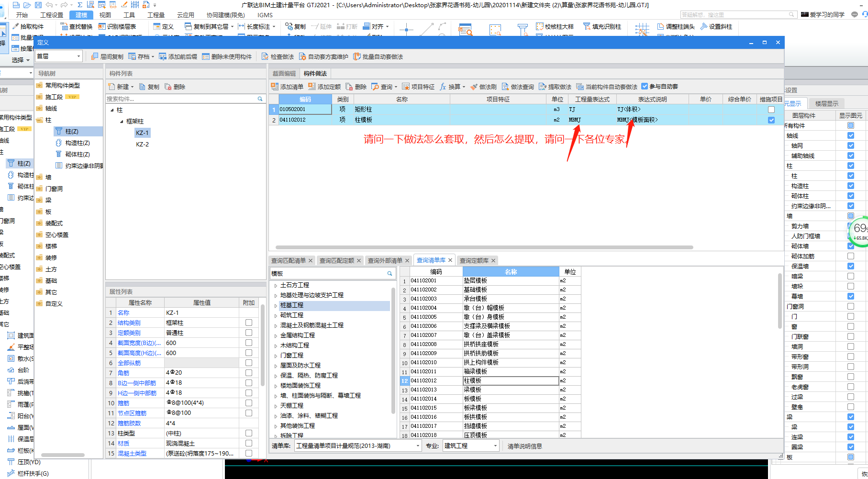Open 做法查询
The width and height of the screenshot is (868, 479).
coord(518,87)
